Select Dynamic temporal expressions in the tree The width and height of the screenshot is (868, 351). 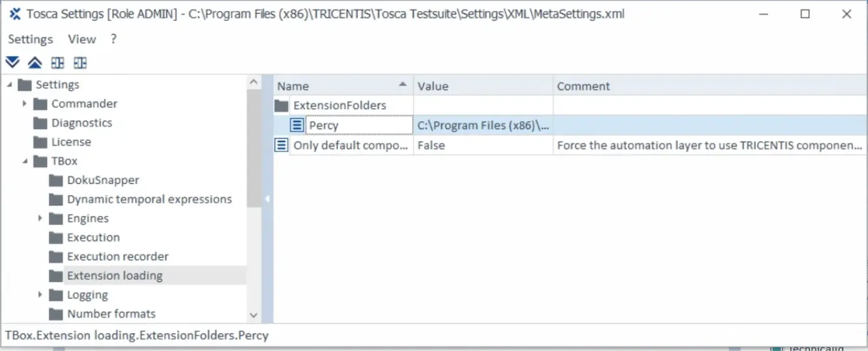click(x=149, y=199)
